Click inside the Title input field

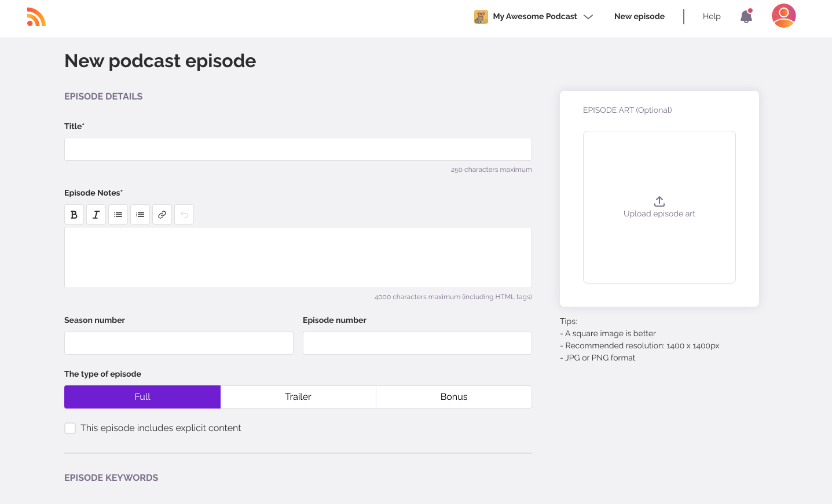coord(298,149)
